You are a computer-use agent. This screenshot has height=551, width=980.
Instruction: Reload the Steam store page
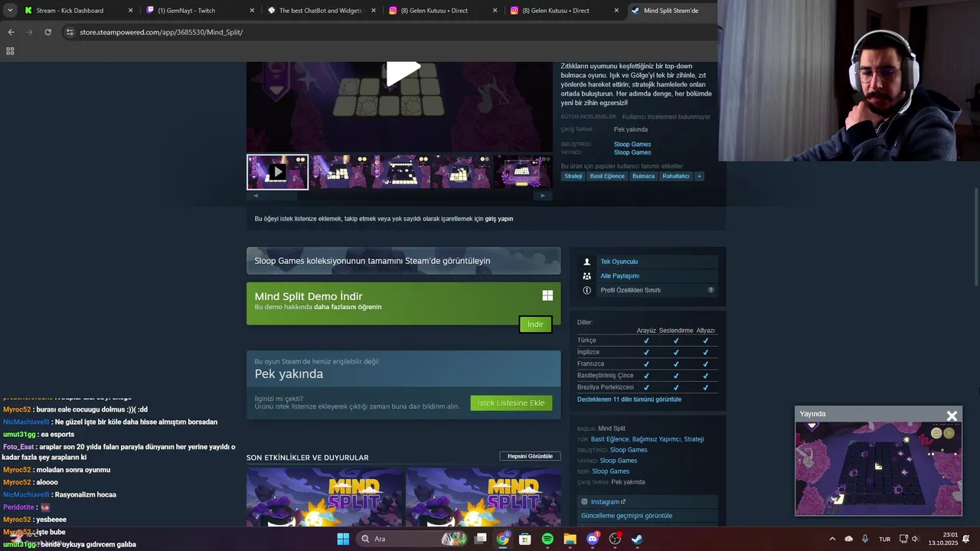tap(47, 32)
